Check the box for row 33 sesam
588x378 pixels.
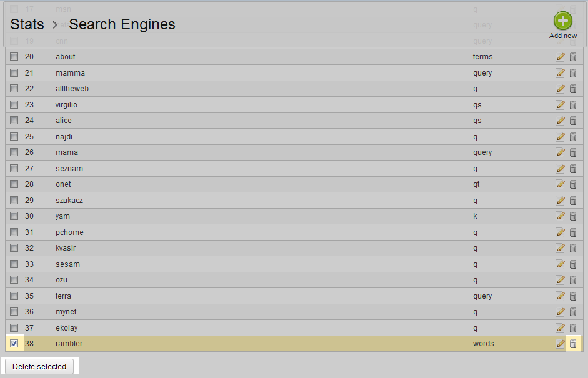click(14, 264)
